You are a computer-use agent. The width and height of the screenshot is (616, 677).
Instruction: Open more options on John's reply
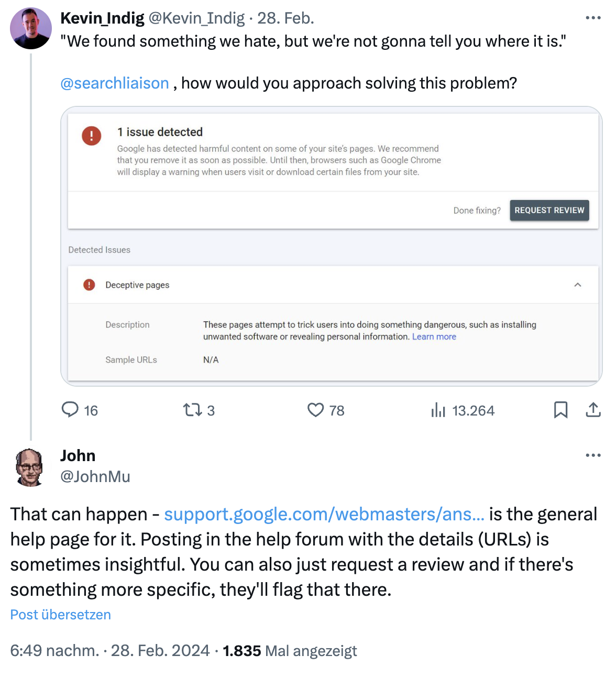click(x=593, y=455)
